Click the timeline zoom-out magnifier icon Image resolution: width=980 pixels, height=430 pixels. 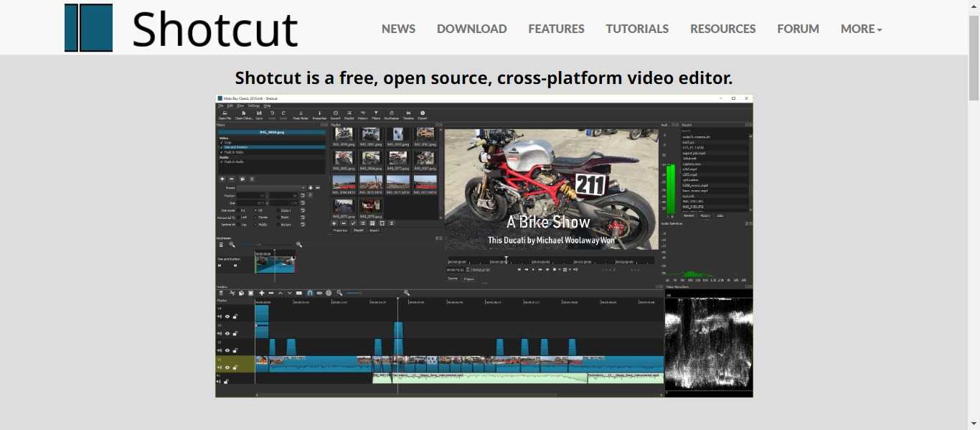click(x=339, y=293)
